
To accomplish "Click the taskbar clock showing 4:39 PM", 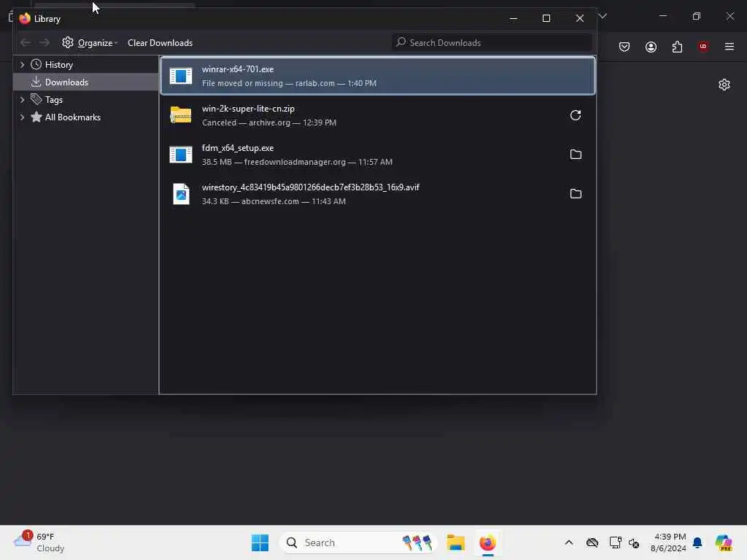I will point(668,542).
